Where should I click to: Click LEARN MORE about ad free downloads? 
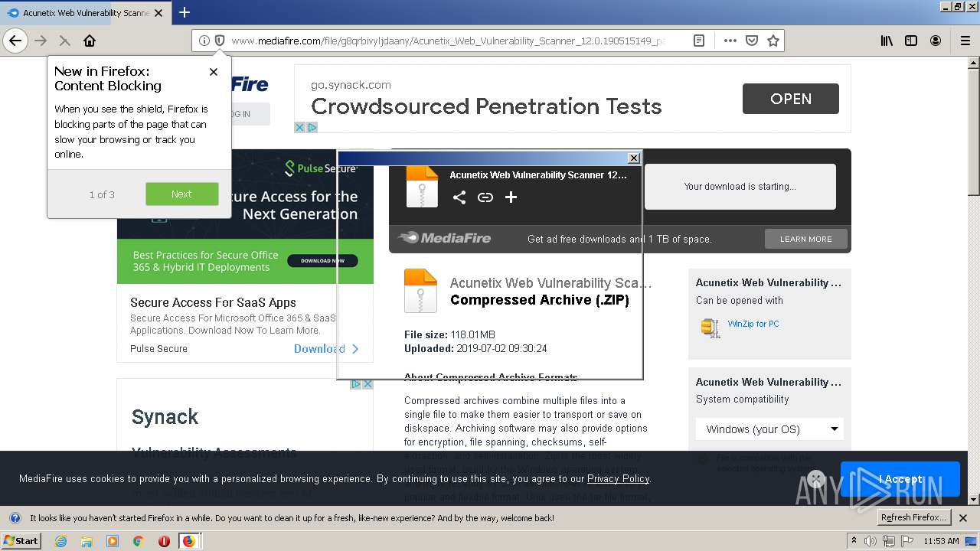pyautogui.click(x=805, y=239)
